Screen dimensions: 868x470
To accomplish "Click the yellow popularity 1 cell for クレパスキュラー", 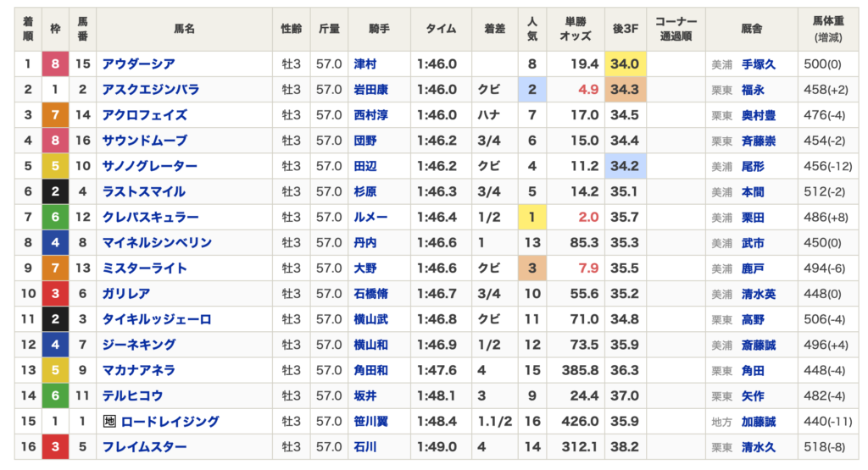I will [531, 218].
